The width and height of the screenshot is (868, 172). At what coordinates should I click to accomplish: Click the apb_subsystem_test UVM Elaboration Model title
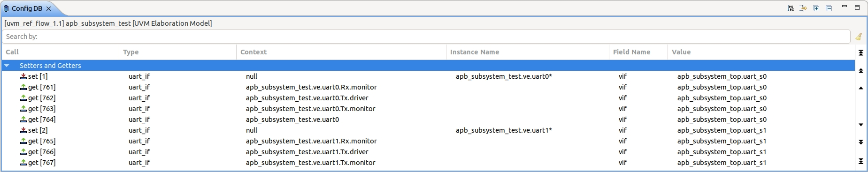pyautogui.click(x=108, y=23)
